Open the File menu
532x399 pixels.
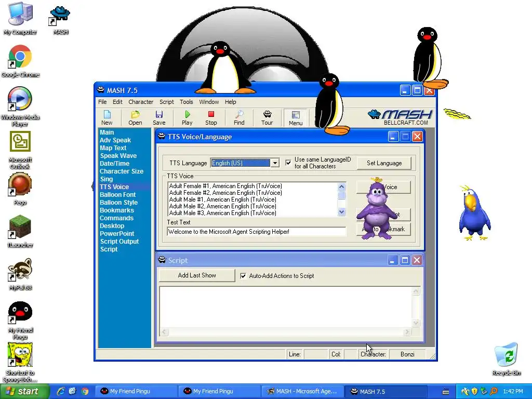click(102, 102)
